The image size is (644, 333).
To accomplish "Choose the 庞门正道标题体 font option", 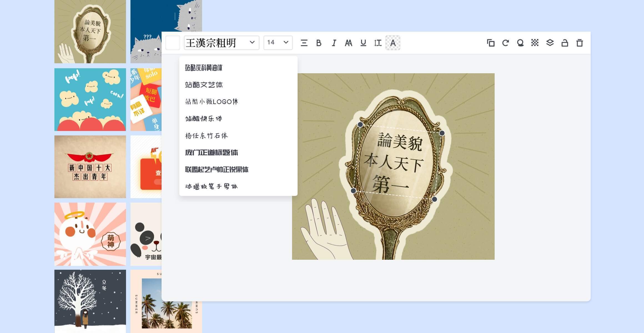I will point(212,152).
